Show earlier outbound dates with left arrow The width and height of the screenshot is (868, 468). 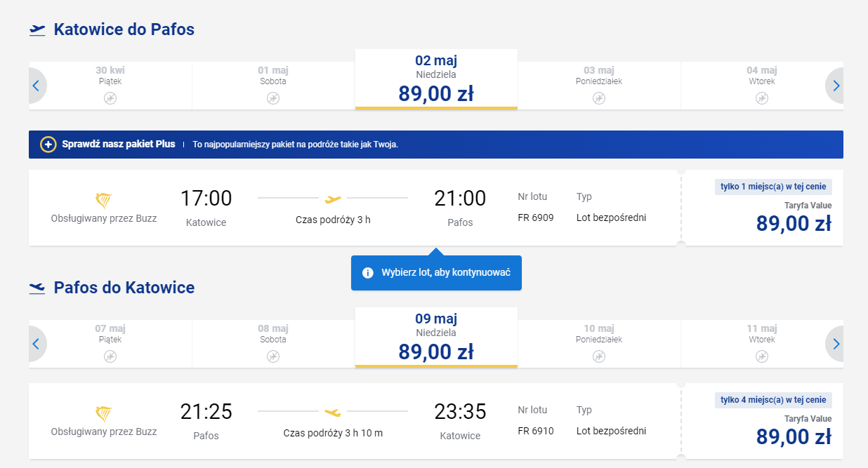coord(37,86)
